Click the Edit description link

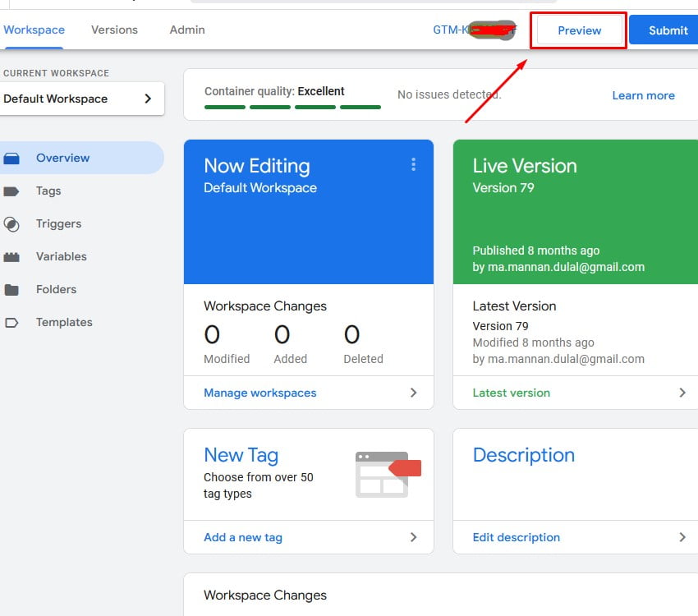point(516,537)
